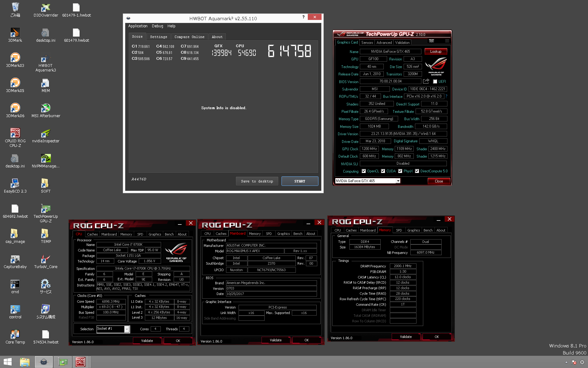Click the GPU Name field in GPU-Z
This screenshot has height=368, width=588.
pyautogui.click(x=390, y=52)
